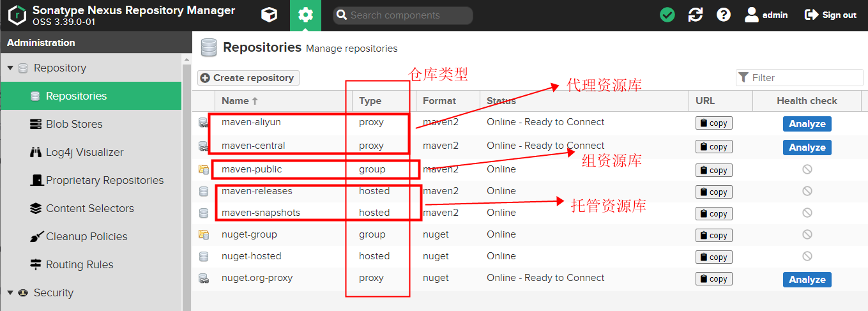The height and width of the screenshot is (311, 868).
Task: Click disabled health icon for maven-snapshots
Action: click(807, 213)
